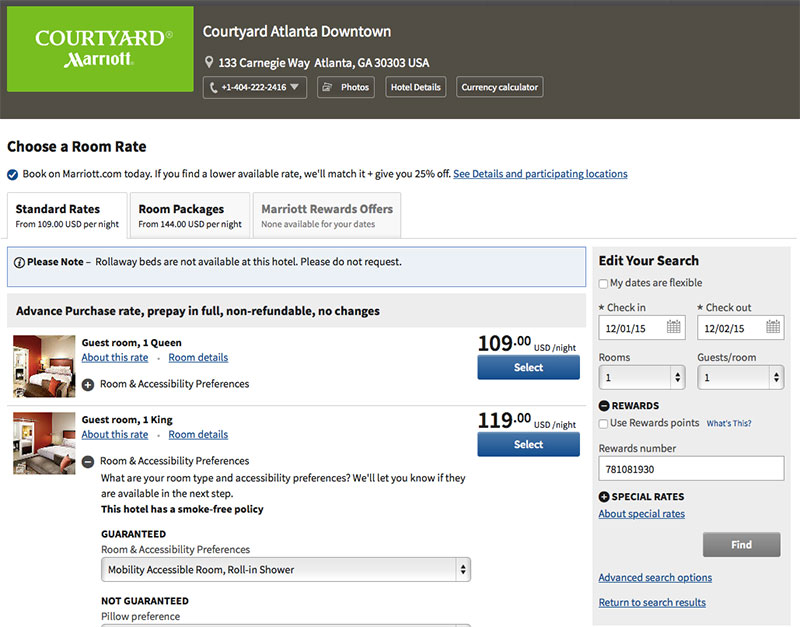Open the Mobility Accessible Room dropdown
This screenshot has width=800, height=627.
286,569
